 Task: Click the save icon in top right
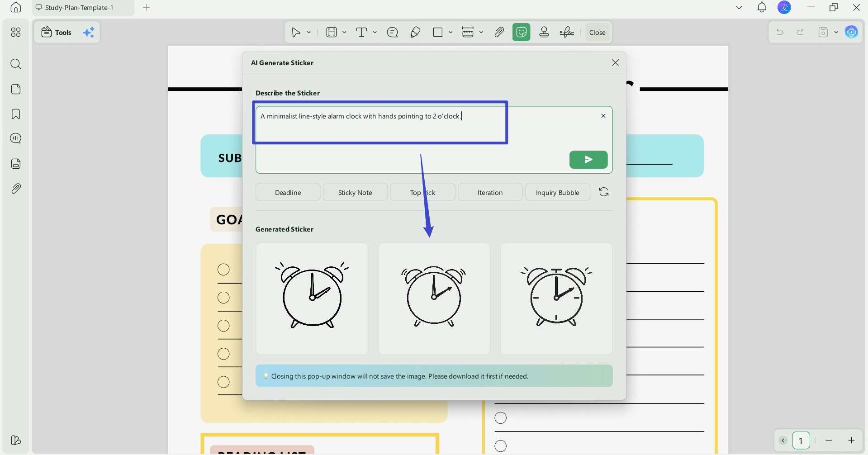pyautogui.click(x=823, y=32)
